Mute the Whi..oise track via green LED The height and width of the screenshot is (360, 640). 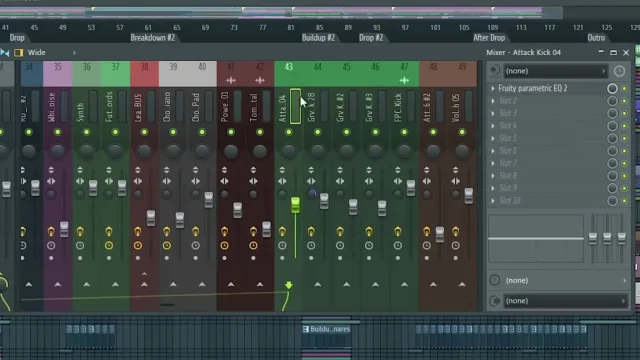click(58, 132)
